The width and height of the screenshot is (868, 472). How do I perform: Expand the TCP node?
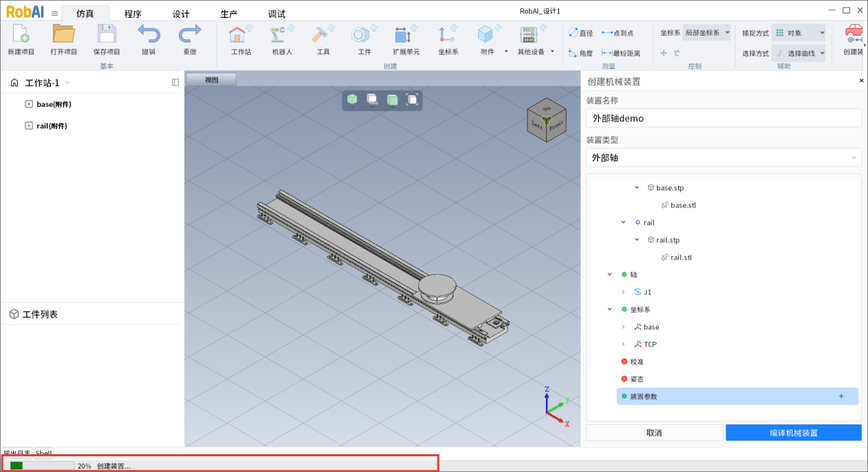point(623,344)
